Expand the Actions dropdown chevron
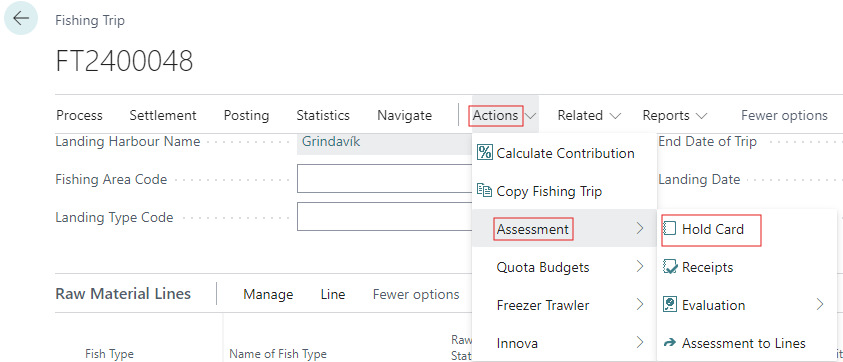 click(531, 116)
